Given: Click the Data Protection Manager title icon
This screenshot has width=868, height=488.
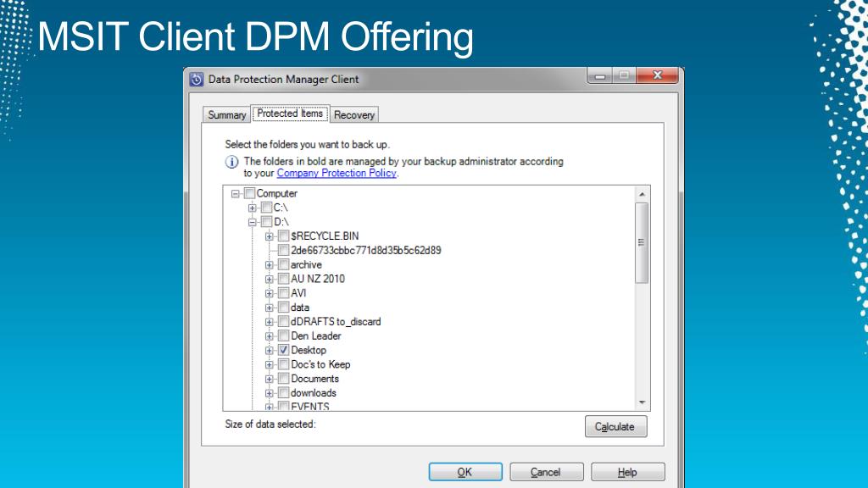Looking at the screenshot, I should [197, 79].
